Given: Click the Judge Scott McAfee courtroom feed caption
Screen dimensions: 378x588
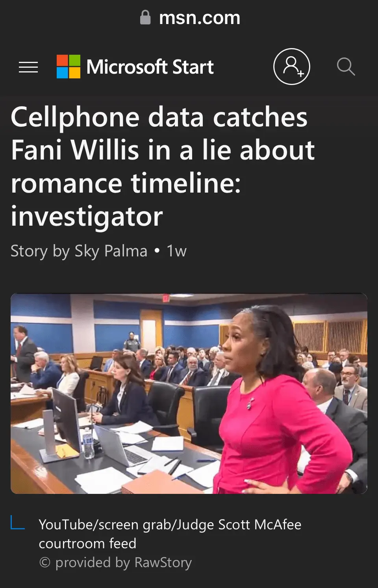Looking at the screenshot, I should (x=170, y=534).
